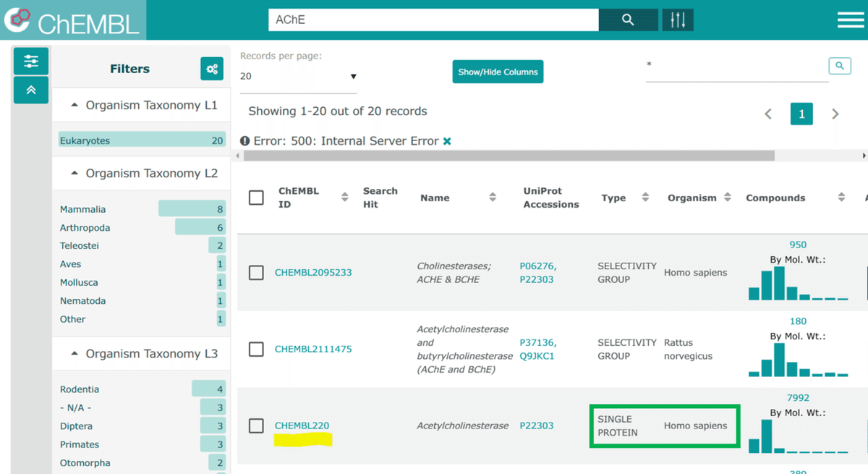
Task: Check the CHEMBL2095233 row checkbox
Action: coord(256,273)
